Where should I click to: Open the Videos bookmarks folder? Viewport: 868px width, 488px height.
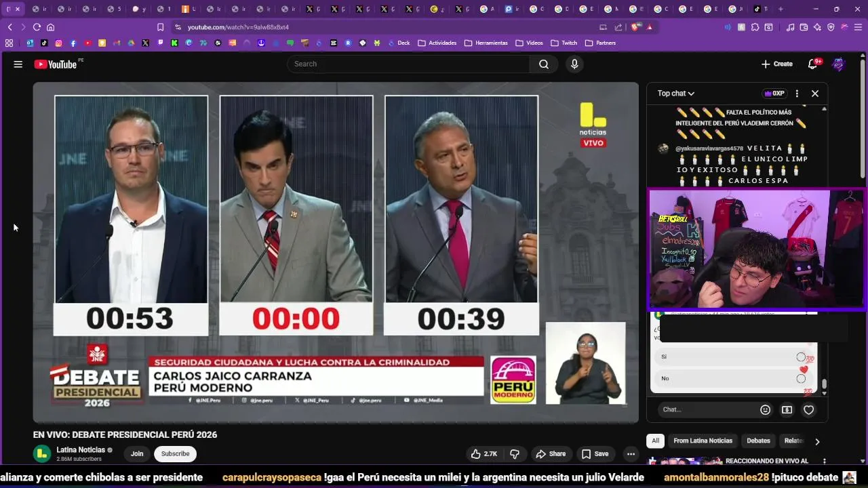[530, 43]
